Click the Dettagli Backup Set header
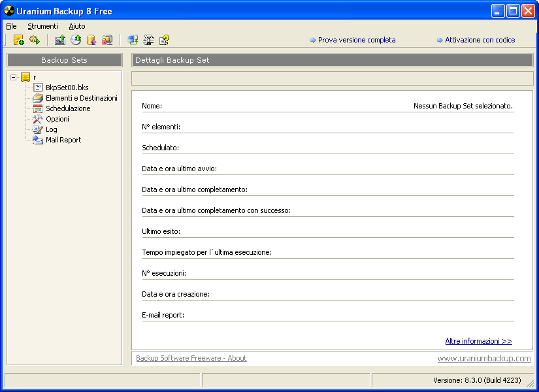This screenshot has width=539, height=392. point(332,60)
